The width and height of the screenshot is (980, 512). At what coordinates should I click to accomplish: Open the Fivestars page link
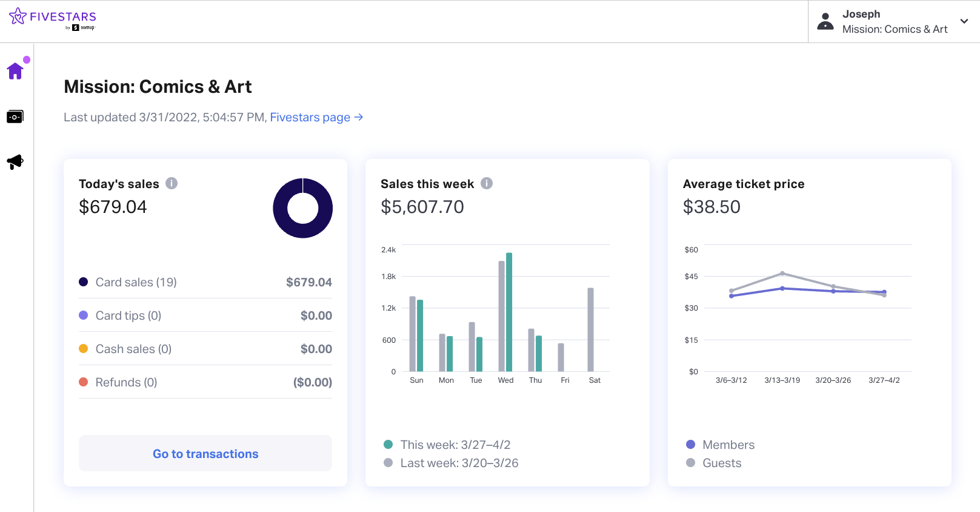316,117
